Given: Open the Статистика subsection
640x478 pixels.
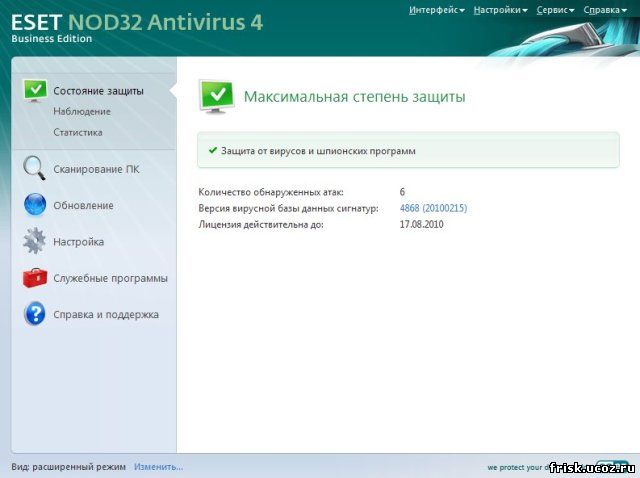Looking at the screenshot, I should tap(78, 132).
